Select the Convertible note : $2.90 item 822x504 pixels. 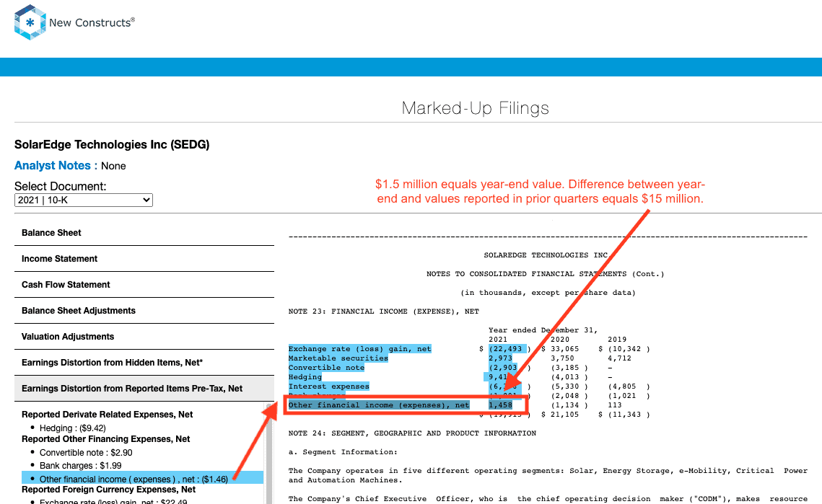pos(86,453)
